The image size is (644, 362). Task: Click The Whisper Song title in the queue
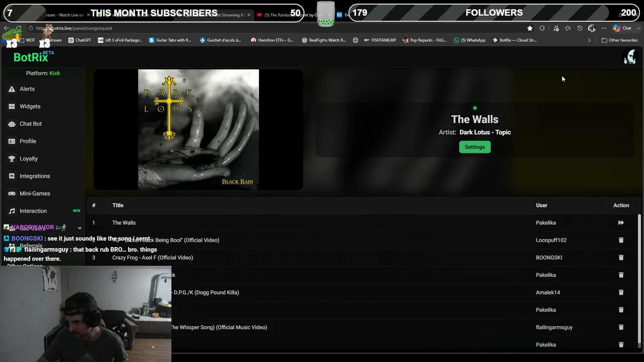click(x=219, y=327)
